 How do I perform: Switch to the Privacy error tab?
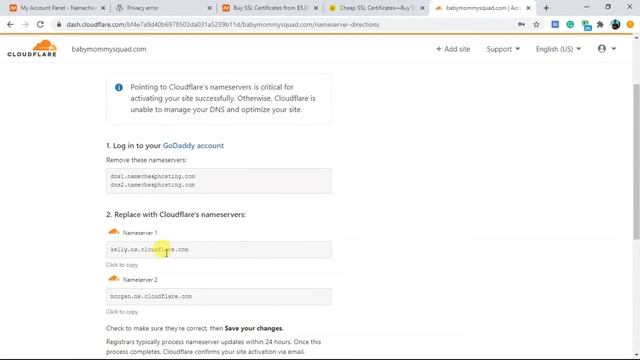coord(163,8)
